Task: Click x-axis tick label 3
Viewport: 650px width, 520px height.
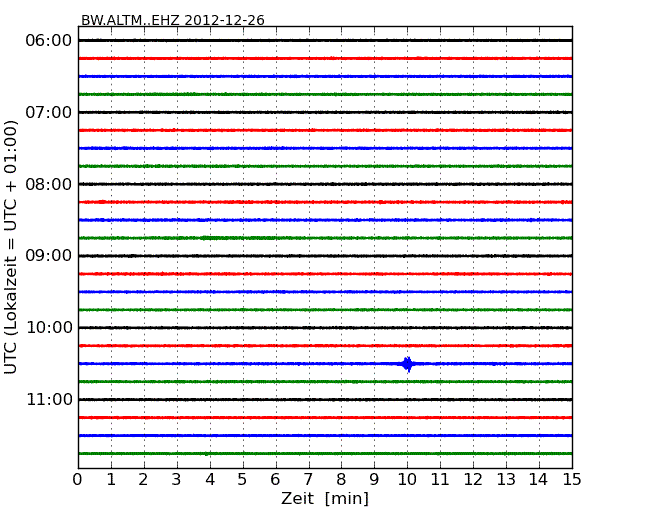Action: 177,480
